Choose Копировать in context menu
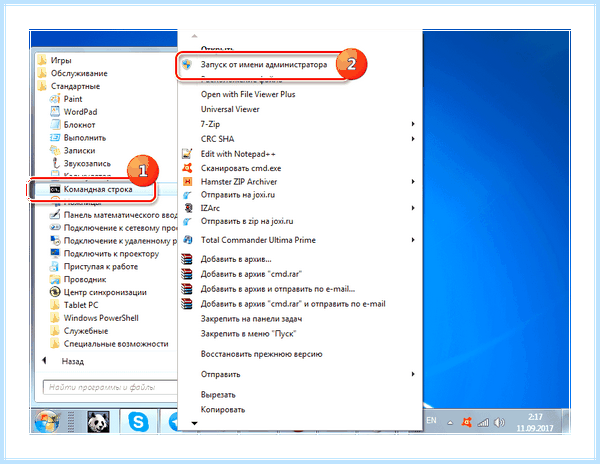The image size is (600, 464). [223, 409]
